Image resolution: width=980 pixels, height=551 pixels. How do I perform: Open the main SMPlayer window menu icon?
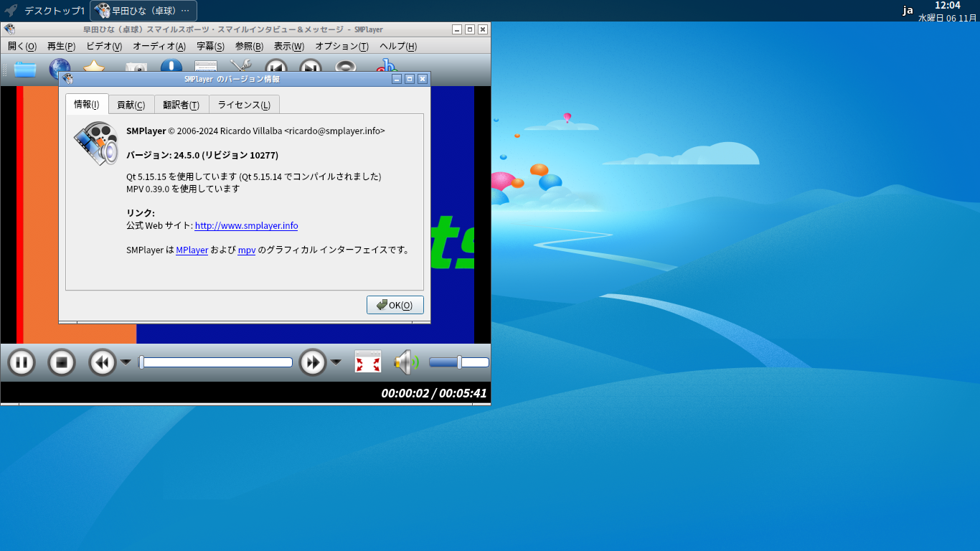click(9, 29)
